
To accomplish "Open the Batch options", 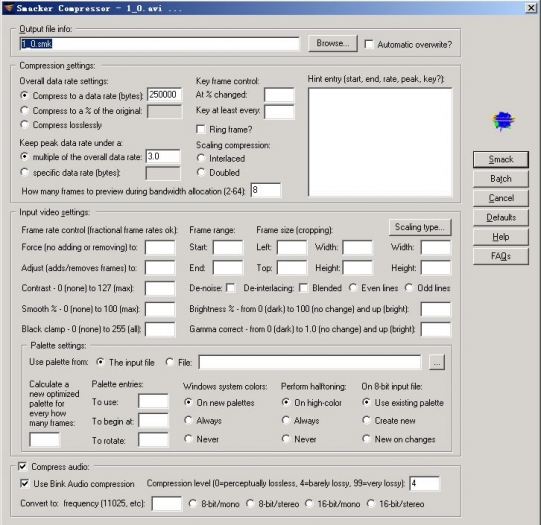I will click(x=501, y=179).
